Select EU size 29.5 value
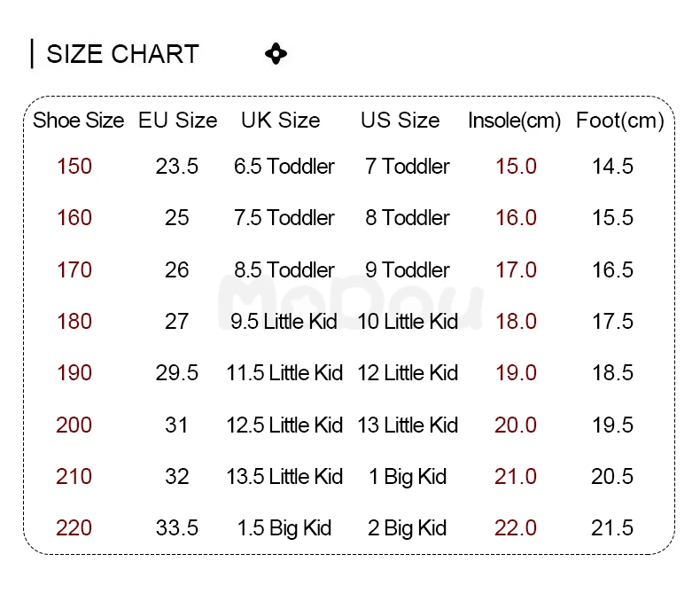Viewport: 700px width, 593px height. click(x=177, y=373)
